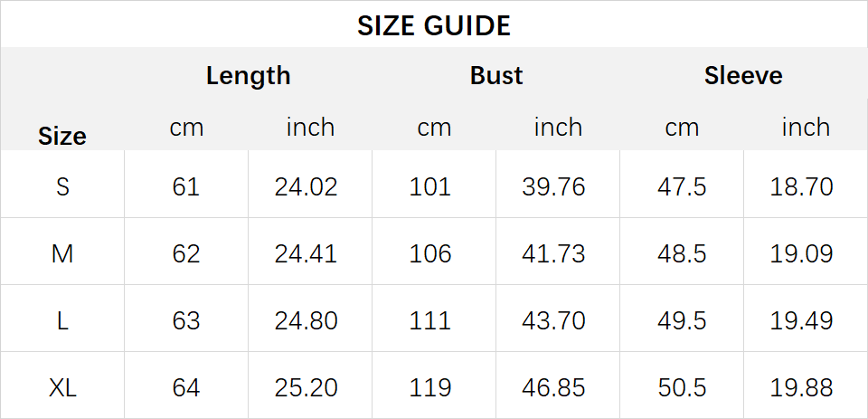Click the 25.20 length inch cell

coord(307,388)
